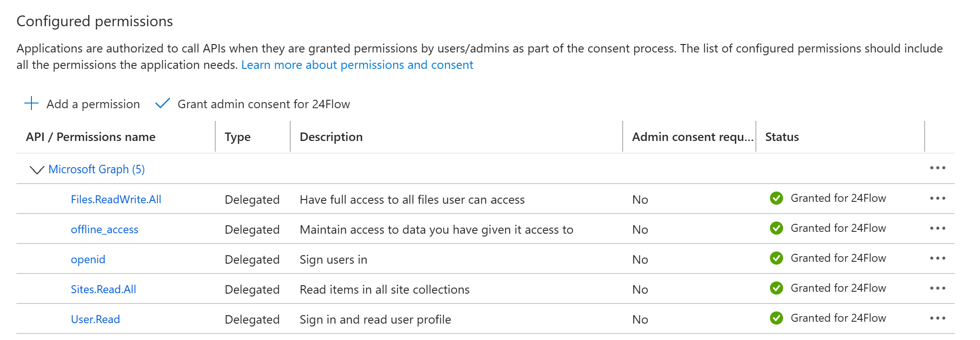Open the offline_access permission link
The width and height of the screenshot is (980, 340).
[x=104, y=229]
